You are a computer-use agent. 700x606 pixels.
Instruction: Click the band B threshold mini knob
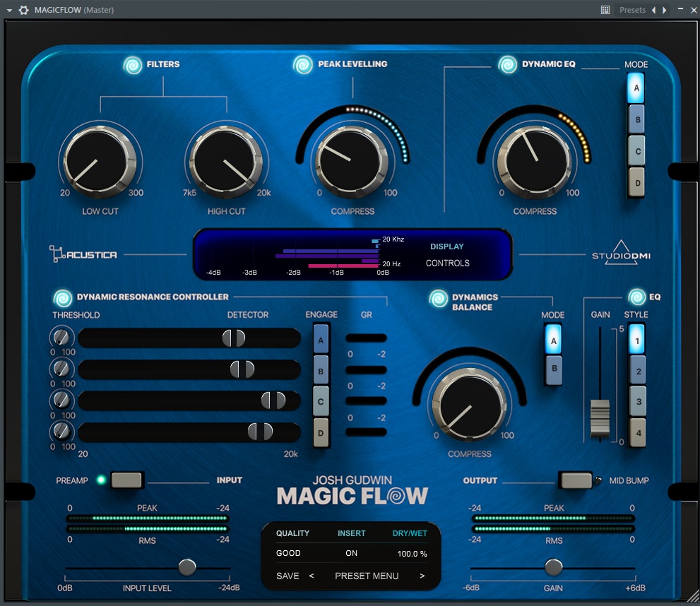pos(61,369)
